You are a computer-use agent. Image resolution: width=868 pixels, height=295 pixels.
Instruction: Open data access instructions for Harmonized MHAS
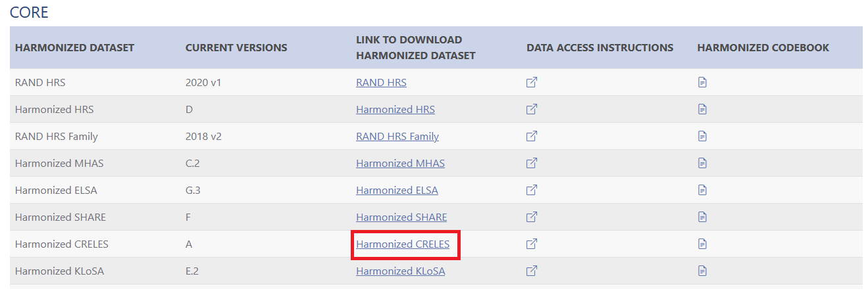click(x=532, y=163)
